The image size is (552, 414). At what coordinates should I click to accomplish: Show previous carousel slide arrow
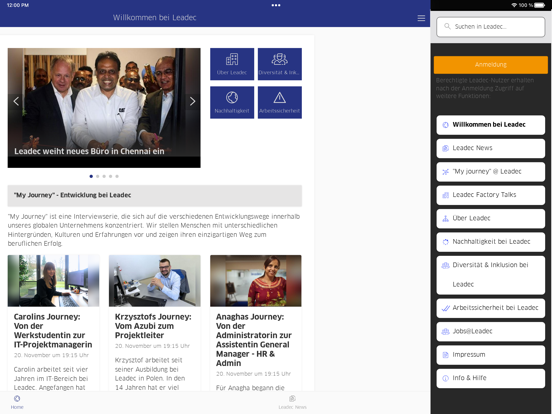(16, 101)
